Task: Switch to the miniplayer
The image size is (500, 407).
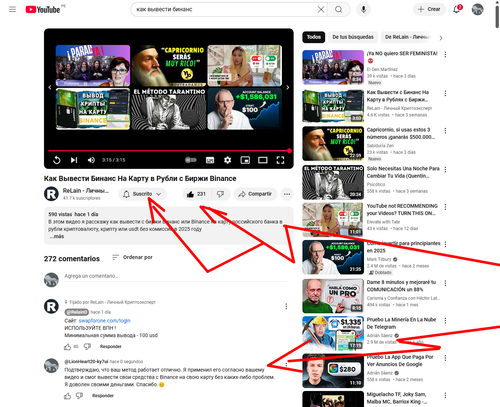Action: pyautogui.click(x=245, y=160)
